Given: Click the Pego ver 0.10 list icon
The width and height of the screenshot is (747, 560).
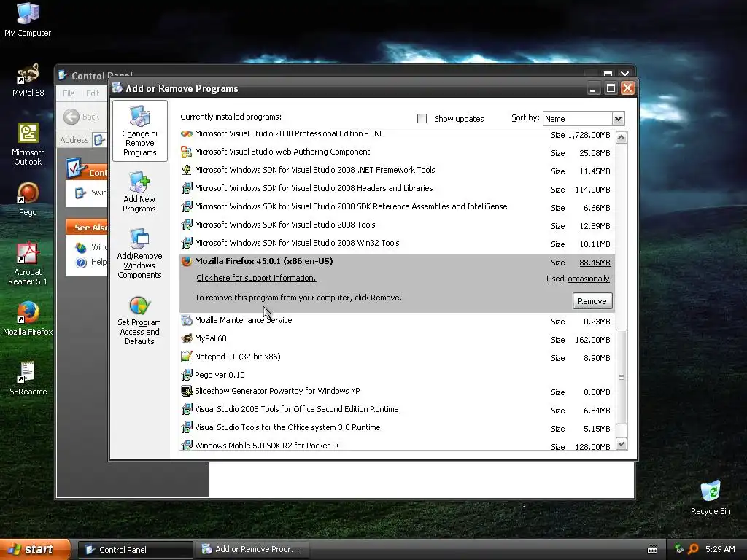Looking at the screenshot, I should click(x=186, y=375).
